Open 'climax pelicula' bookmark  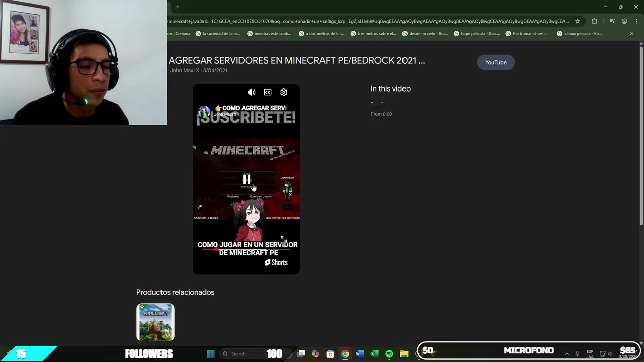pos(579,34)
